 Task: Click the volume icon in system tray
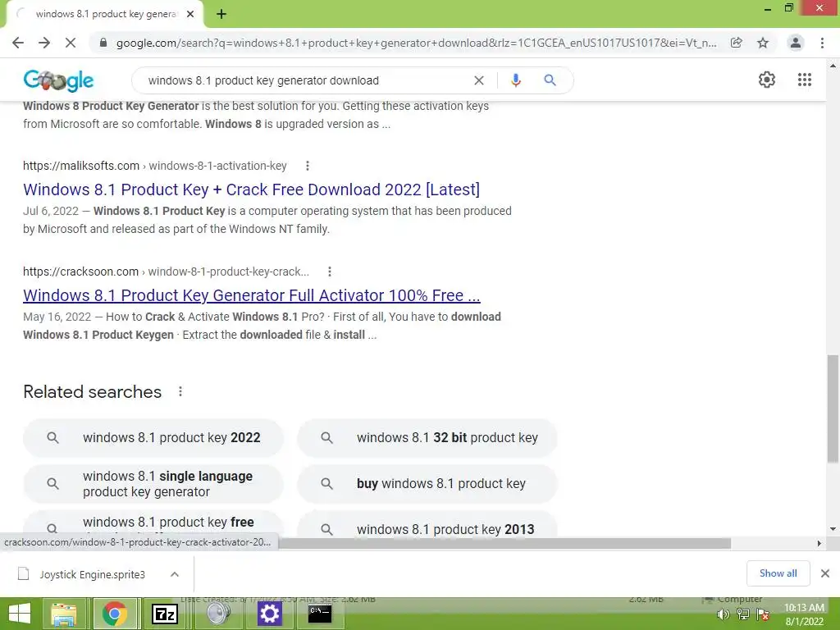coord(723,614)
